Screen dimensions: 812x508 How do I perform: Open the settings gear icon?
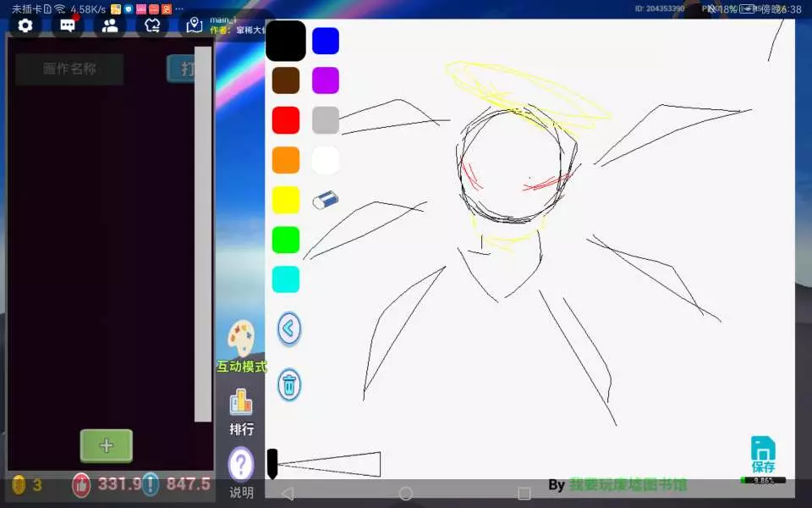pos(25,25)
